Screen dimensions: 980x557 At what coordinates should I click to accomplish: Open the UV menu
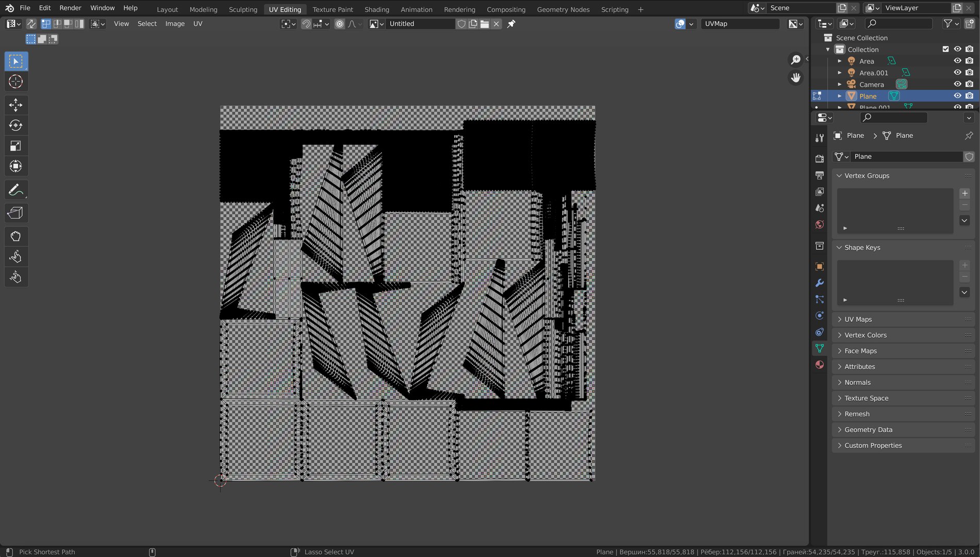click(197, 24)
